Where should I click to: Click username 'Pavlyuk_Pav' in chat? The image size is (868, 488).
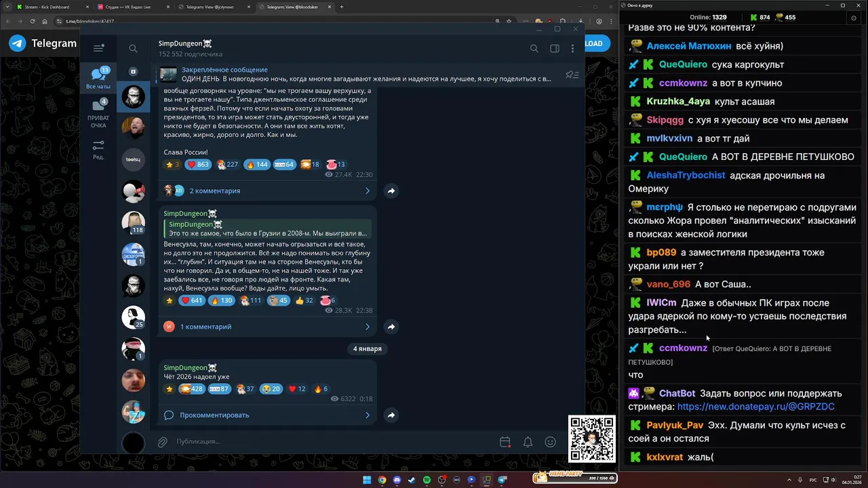(675, 426)
